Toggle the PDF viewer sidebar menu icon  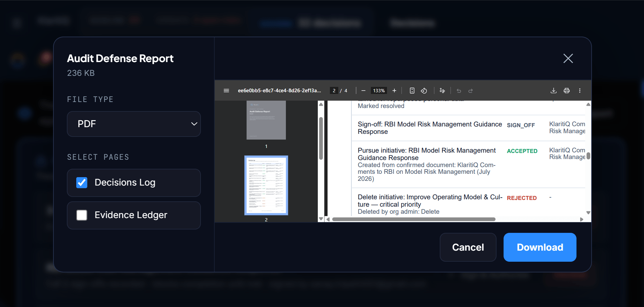(x=226, y=91)
